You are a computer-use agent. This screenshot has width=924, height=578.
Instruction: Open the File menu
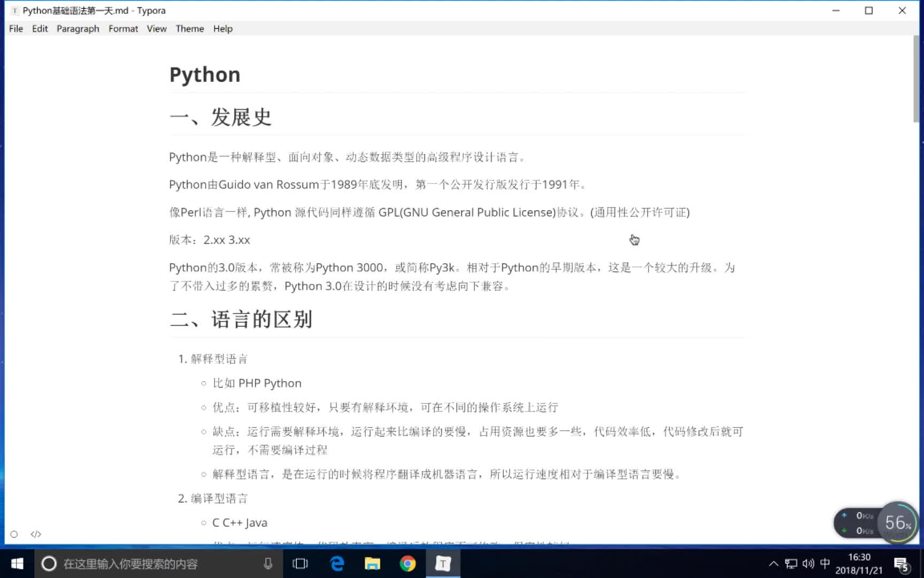pyautogui.click(x=16, y=29)
